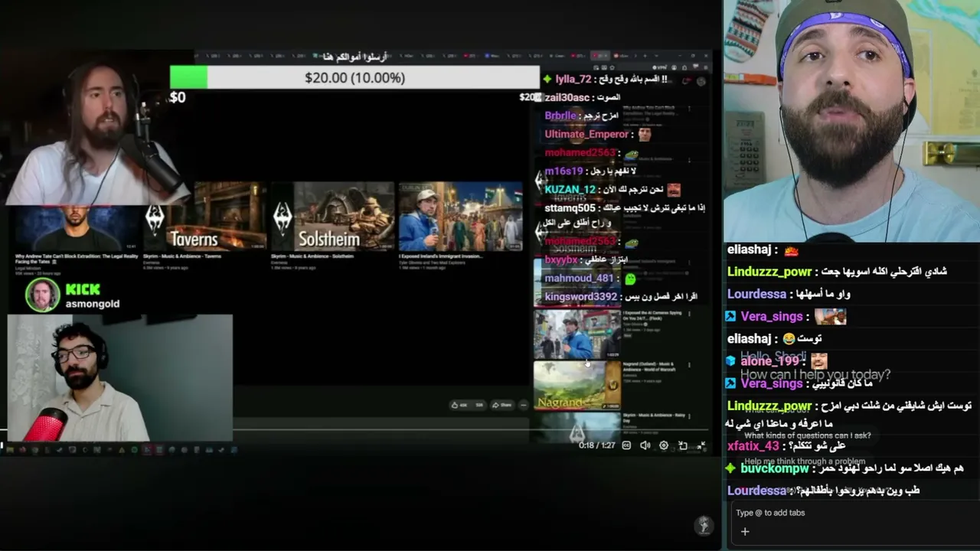Image resolution: width=980 pixels, height=551 pixels.
Task: Click username buvckompw in chat
Action: tap(775, 468)
